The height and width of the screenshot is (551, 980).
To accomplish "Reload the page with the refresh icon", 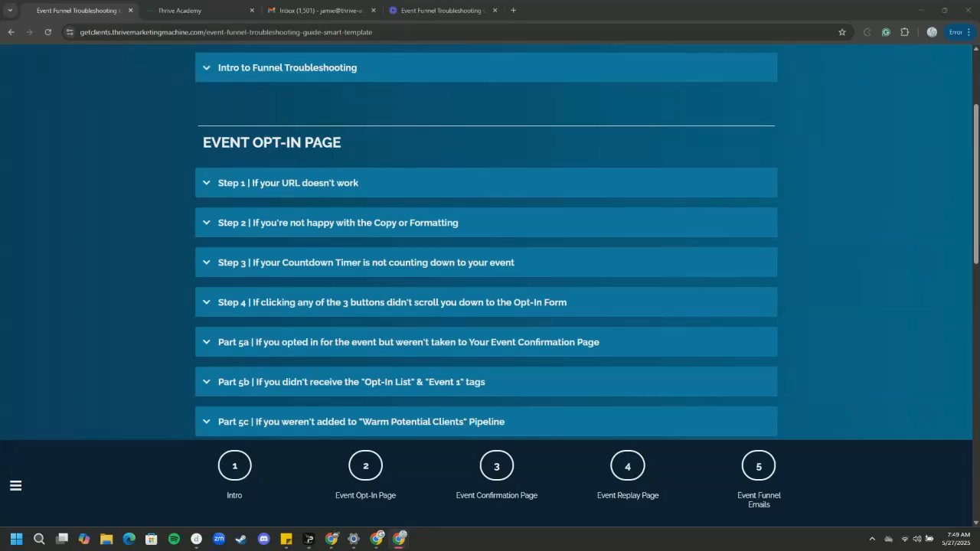I will (x=47, y=32).
